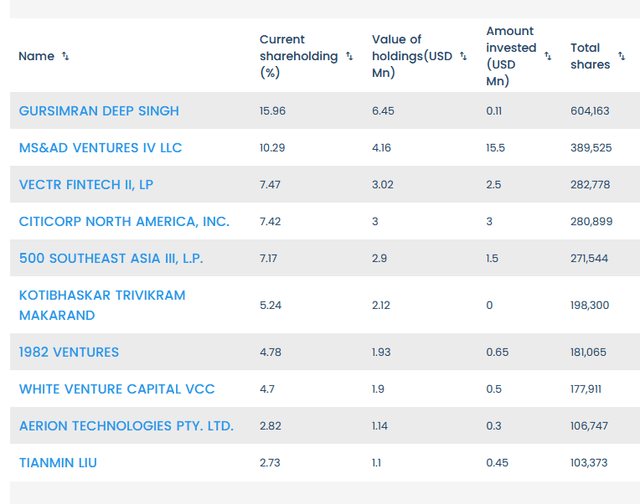This screenshot has height=504, width=640.
Task: Click the Total shares header text
Action: point(589,56)
